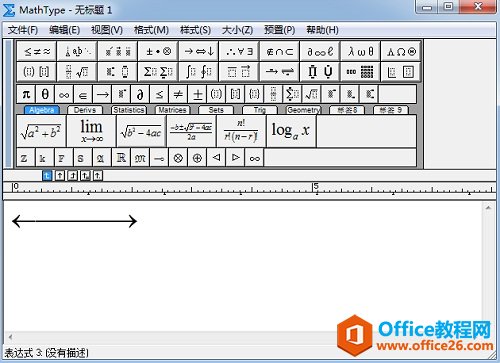This screenshot has height=363, width=500.
Task: Open logical symbols palette (∴∀∃)
Action: pos(239,51)
